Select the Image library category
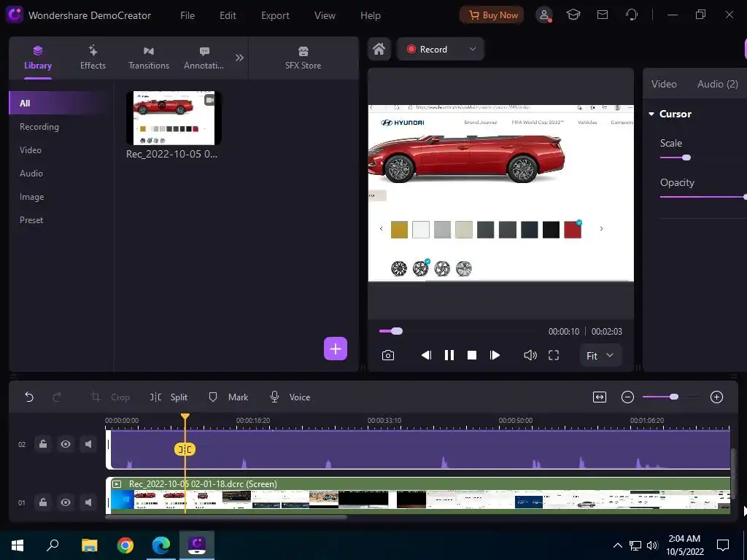The width and height of the screenshot is (747, 560). tap(31, 197)
